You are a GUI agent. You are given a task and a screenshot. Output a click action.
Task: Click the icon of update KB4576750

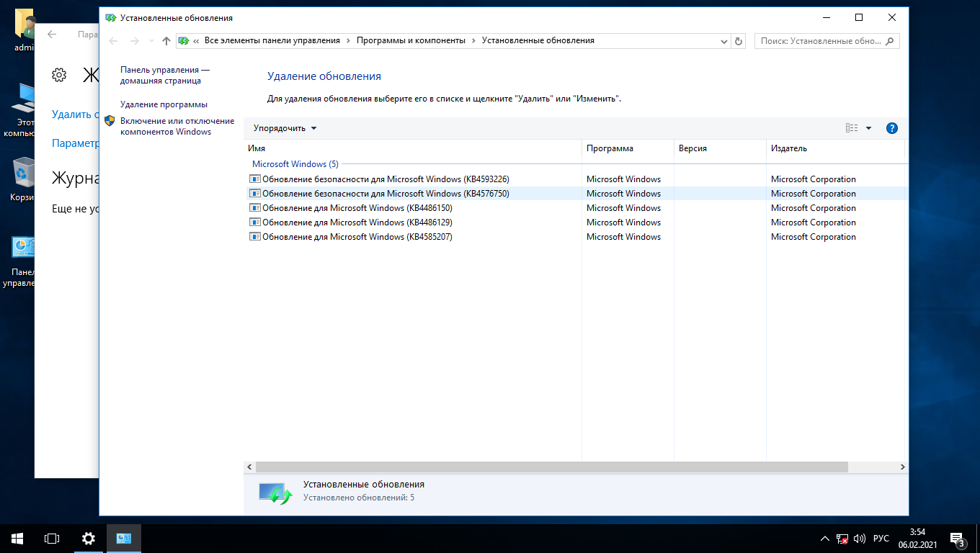255,194
